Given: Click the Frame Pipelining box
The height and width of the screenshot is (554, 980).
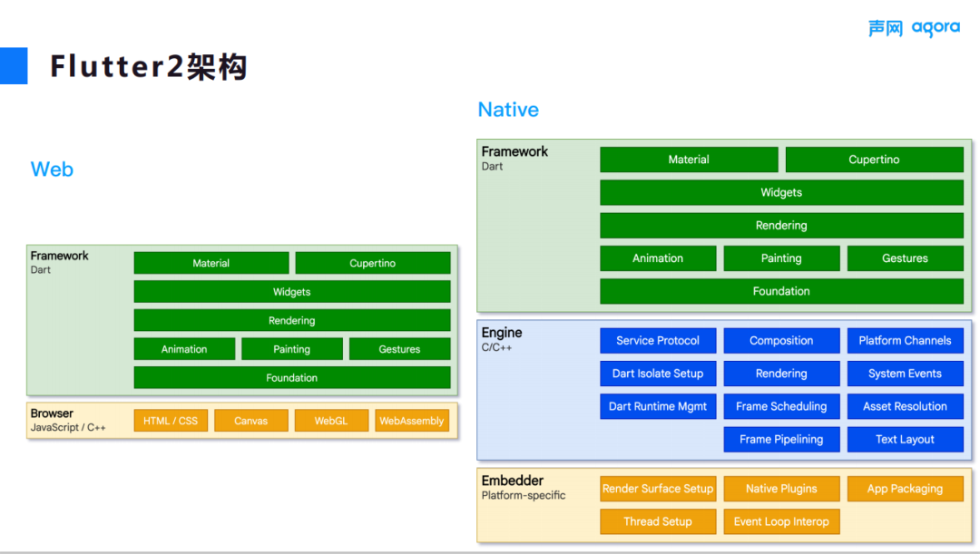Looking at the screenshot, I should [x=781, y=439].
